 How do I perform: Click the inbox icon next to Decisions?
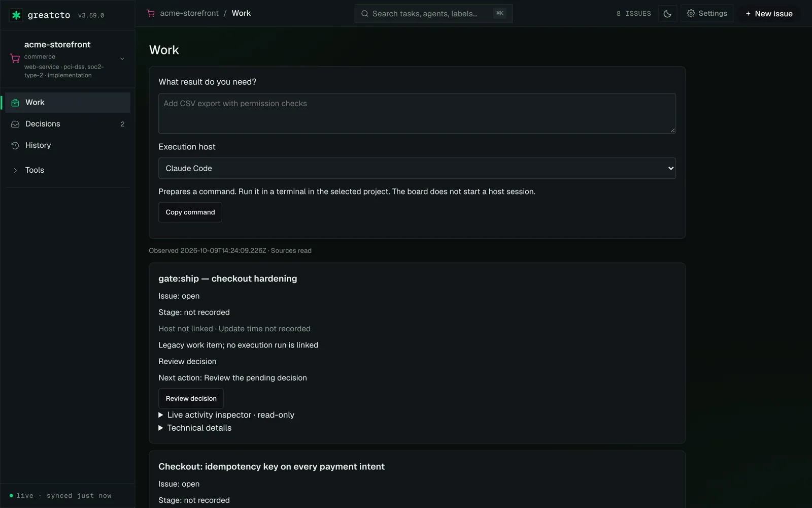[15, 124]
